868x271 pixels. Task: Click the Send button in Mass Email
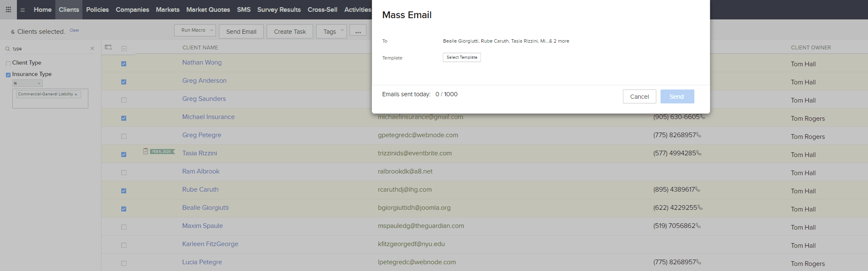tap(677, 97)
